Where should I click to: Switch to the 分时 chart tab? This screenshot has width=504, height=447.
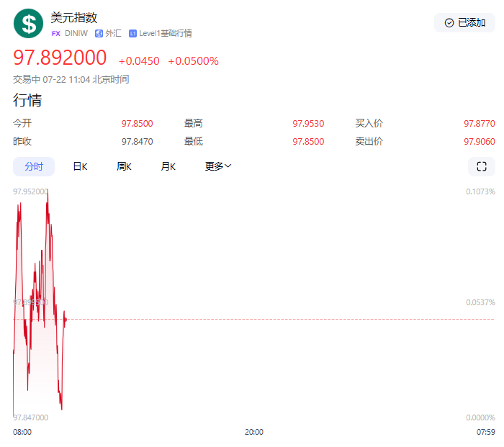click(x=34, y=166)
